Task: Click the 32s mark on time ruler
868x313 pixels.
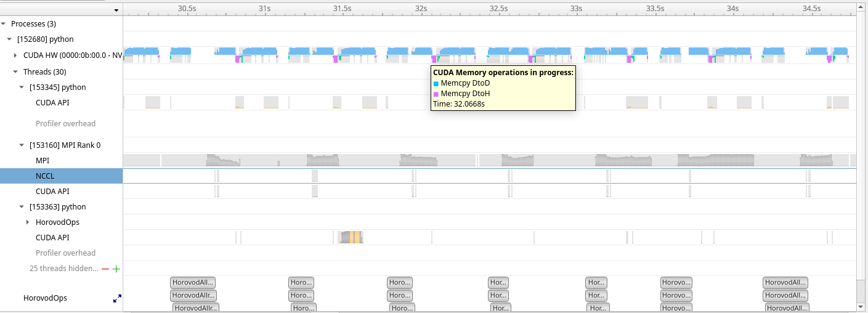Action: [x=421, y=9]
